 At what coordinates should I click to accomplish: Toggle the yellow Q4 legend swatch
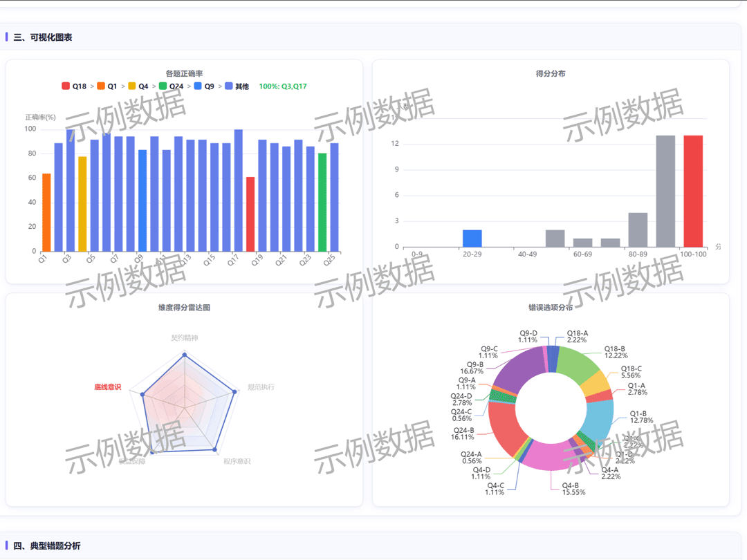pyautogui.click(x=132, y=86)
